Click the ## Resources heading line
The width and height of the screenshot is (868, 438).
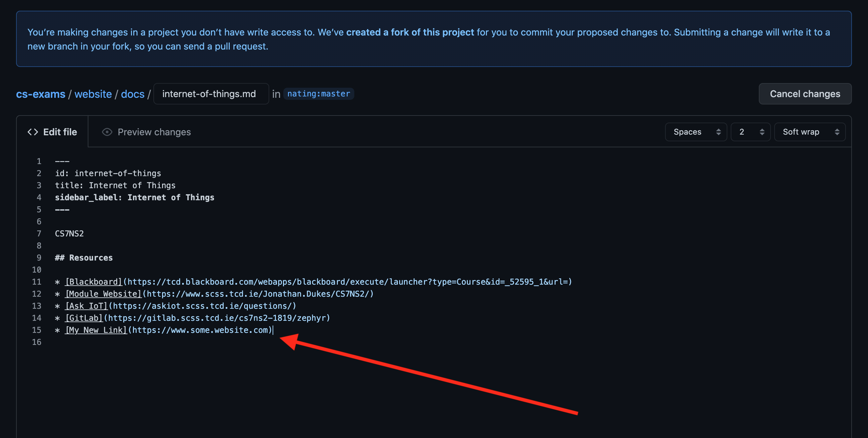pos(84,258)
